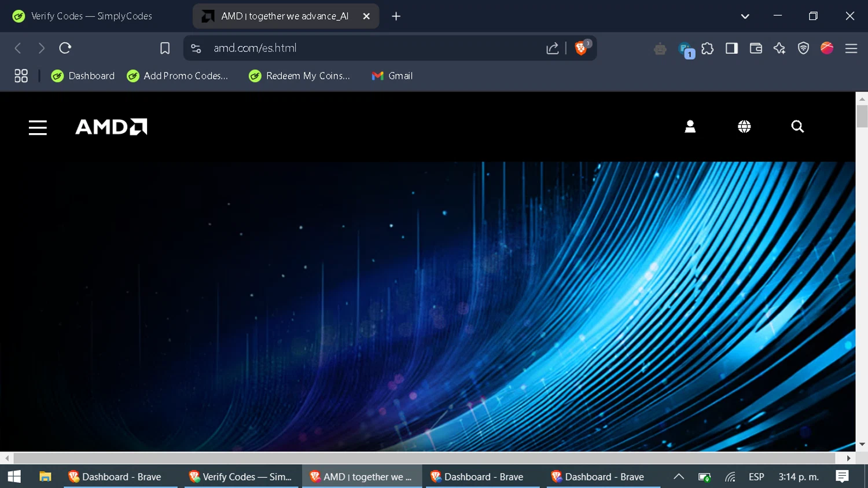Click the ESP language indicator

click(x=756, y=476)
